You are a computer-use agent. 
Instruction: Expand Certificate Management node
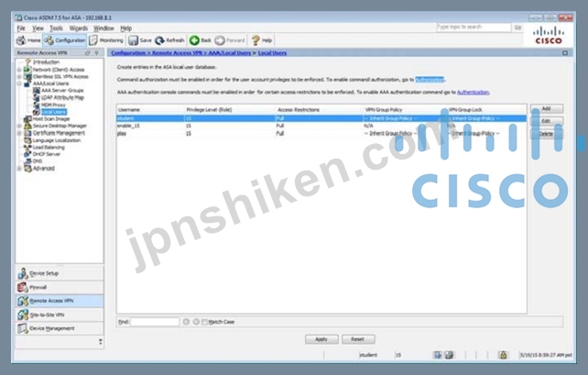click(19, 133)
